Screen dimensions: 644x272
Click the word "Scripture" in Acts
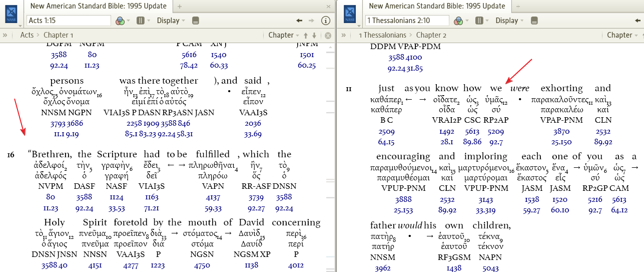[x=117, y=154]
